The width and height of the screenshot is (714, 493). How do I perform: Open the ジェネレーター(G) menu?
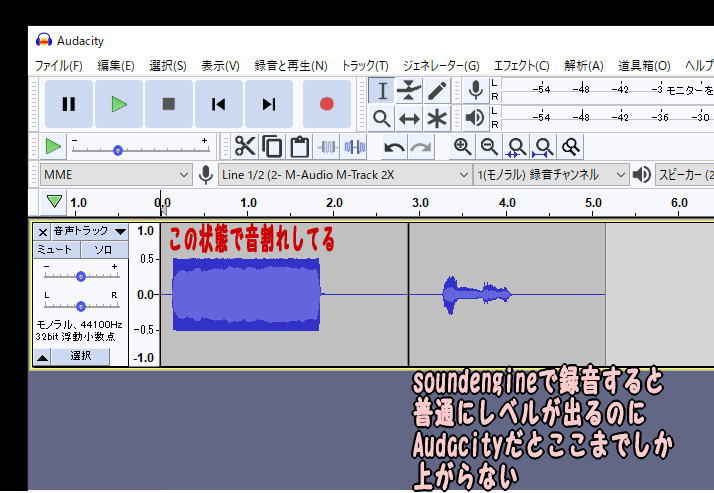coord(441,66)
